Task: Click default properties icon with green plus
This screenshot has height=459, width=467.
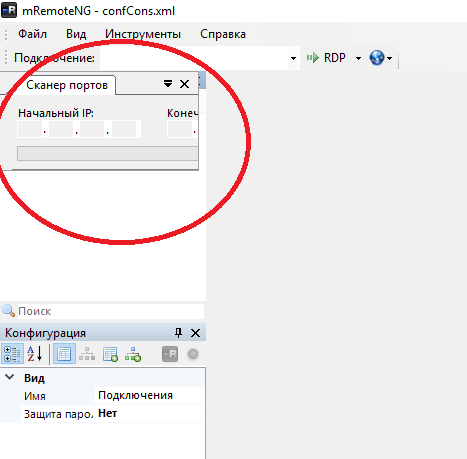Action: tap(110, 354)
